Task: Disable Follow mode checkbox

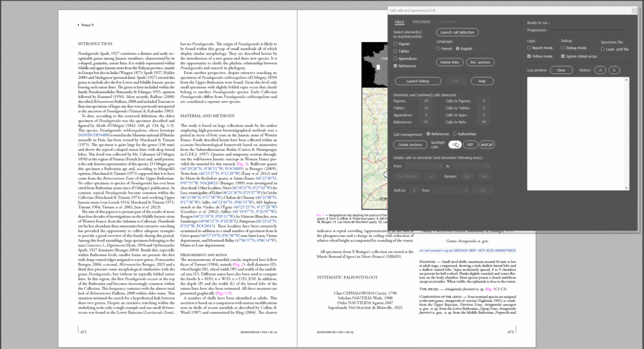Action: 529,56
